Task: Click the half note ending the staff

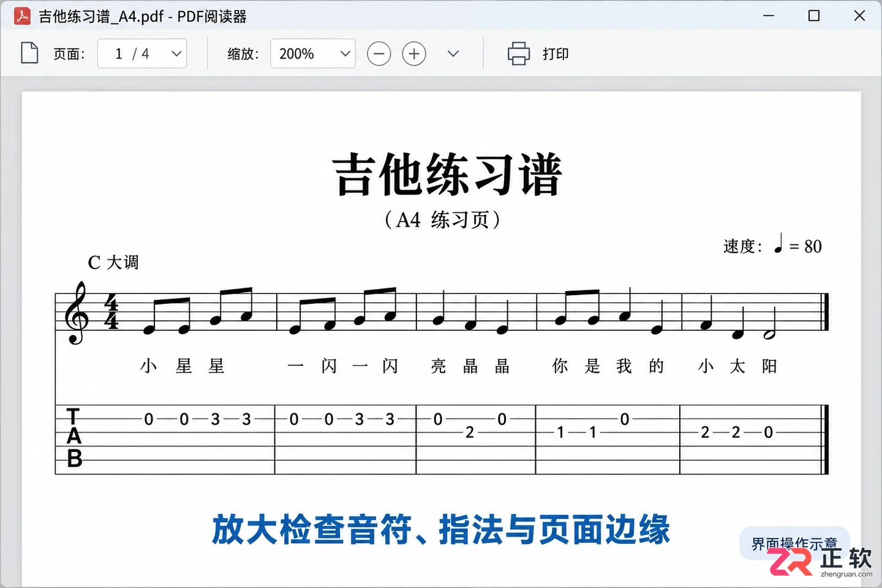Action: click(x=769, y=323)
